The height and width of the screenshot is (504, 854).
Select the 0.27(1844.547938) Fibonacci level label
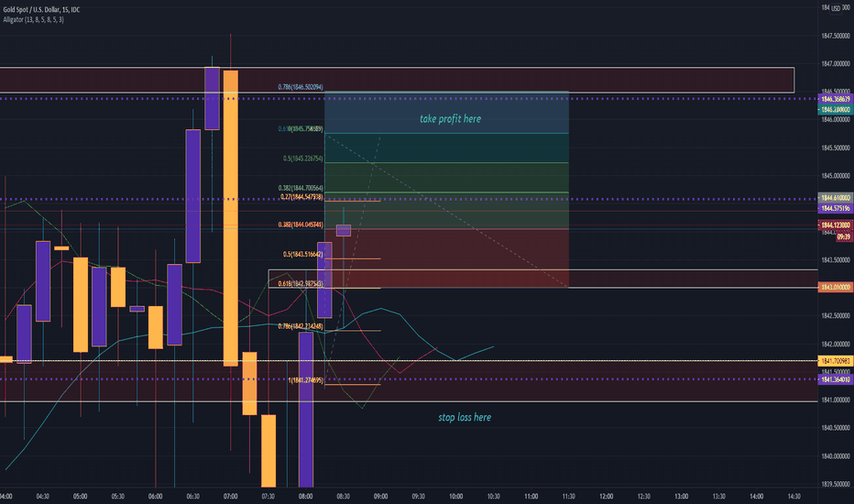point(301,197)
